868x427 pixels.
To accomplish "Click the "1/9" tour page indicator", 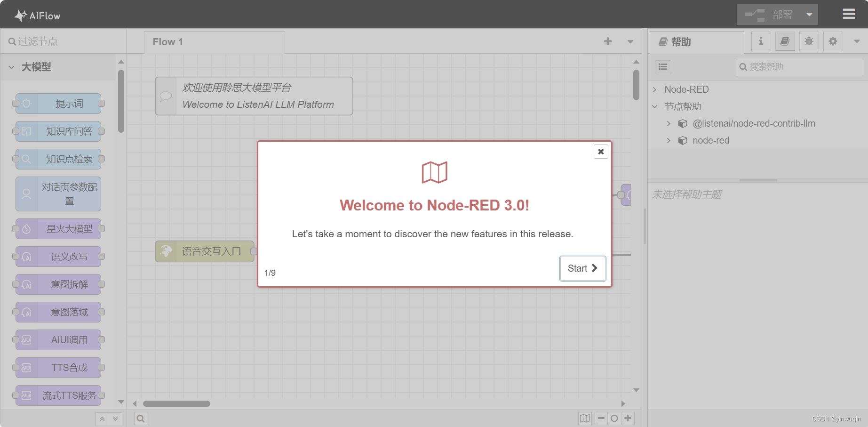I will [270, 273].
